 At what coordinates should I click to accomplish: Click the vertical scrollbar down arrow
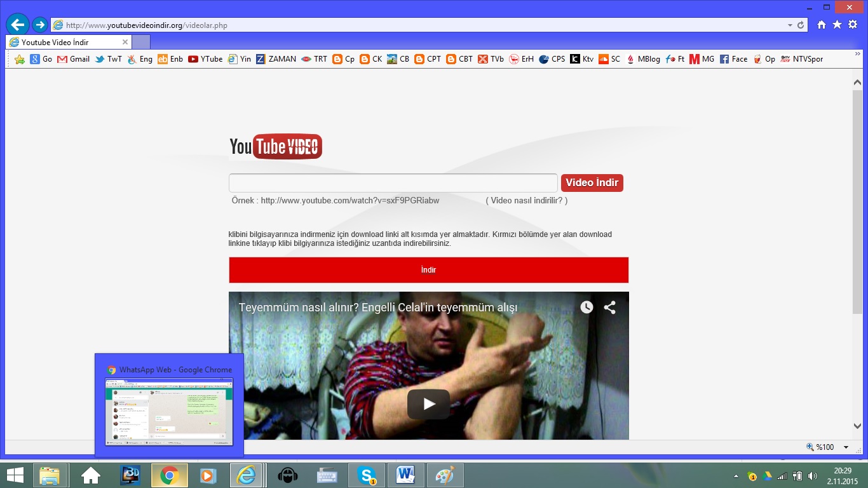858,426
